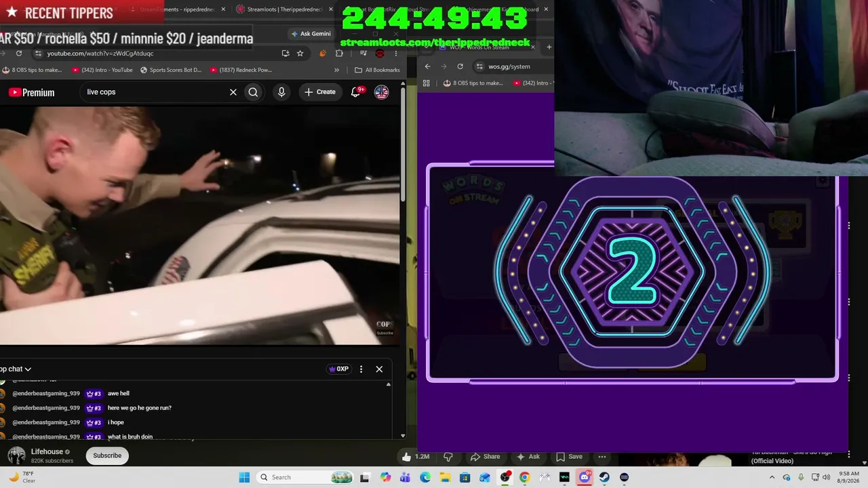Like the video with the thumbs-up button

pos(417,457)
